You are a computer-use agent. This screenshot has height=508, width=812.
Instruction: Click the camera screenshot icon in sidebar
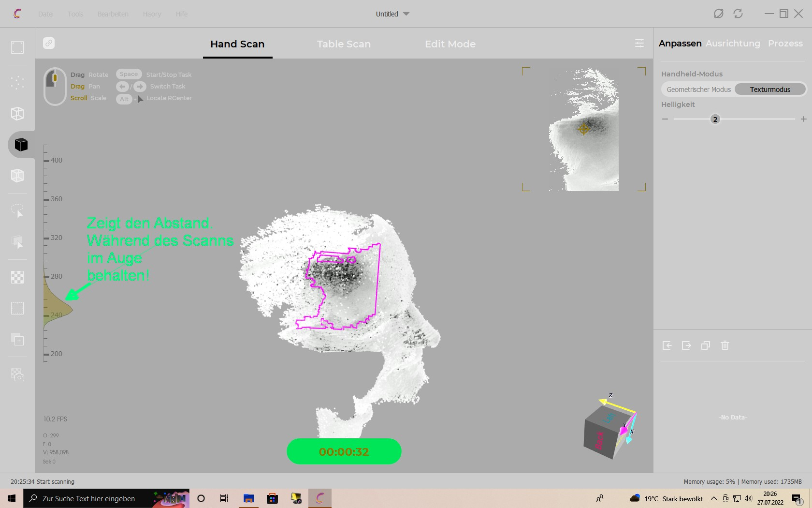coord(17,375)
